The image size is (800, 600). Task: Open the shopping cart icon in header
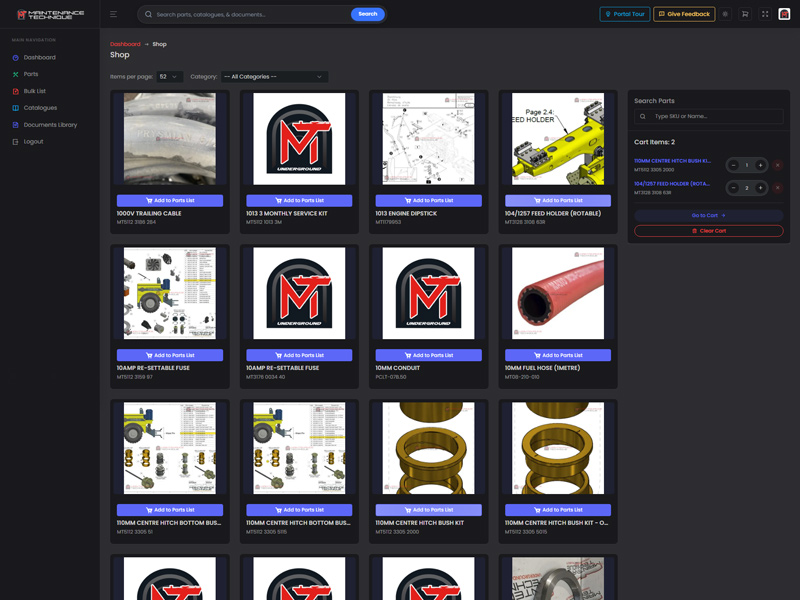(x=745, y=14)
